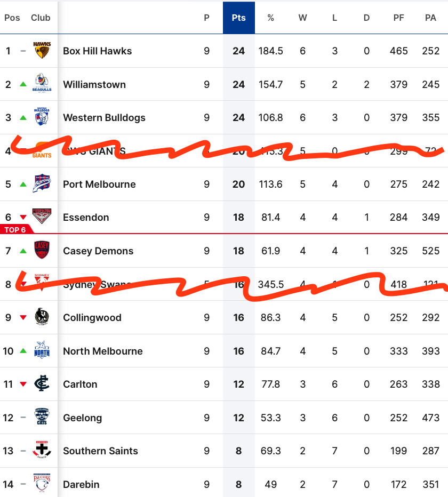Open the Port Melbourne team link
Screen dimensions: 448x497
(x=99, y=184)
